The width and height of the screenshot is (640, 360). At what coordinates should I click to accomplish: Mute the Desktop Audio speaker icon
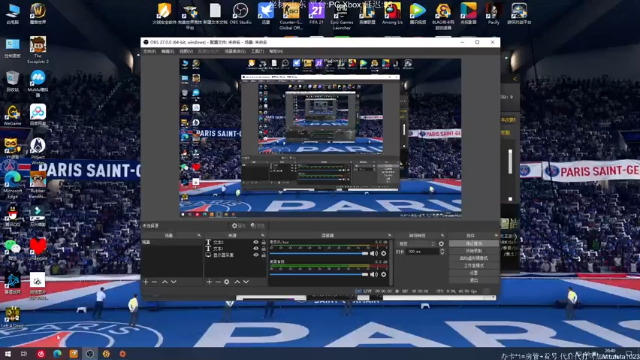click(374, 274)
